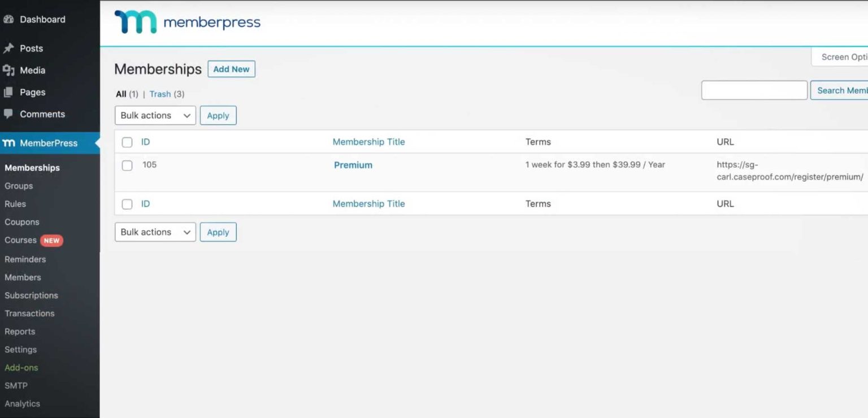
Task: Open the top Bulk actions dropdown
Action: click(155, 115)
